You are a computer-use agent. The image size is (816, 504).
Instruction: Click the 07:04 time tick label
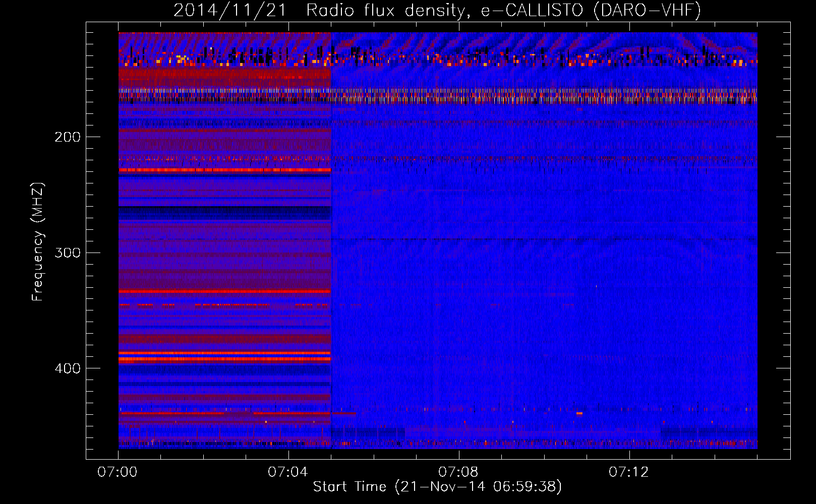click(288, 472)
